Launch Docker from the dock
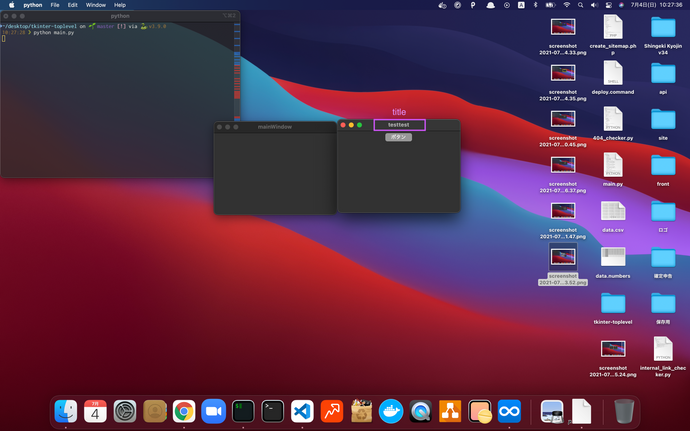This screenshot has width=690, height=431. 390,410
